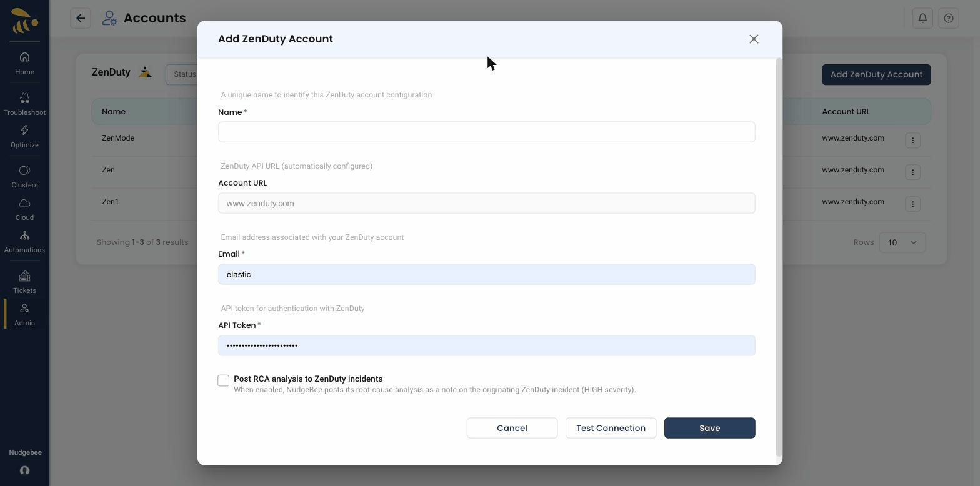
Task: Open the Rows per page dropdown
Action: [902, 242]
